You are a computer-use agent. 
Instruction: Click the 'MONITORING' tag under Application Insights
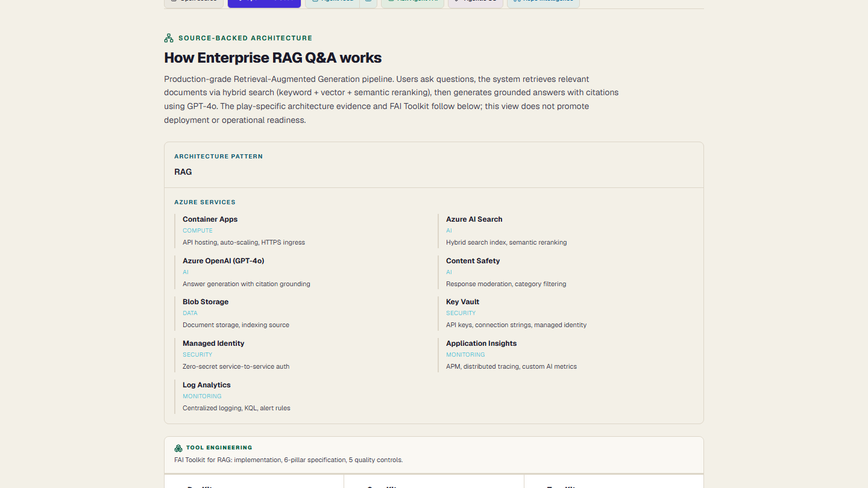[x=466, y=355]
